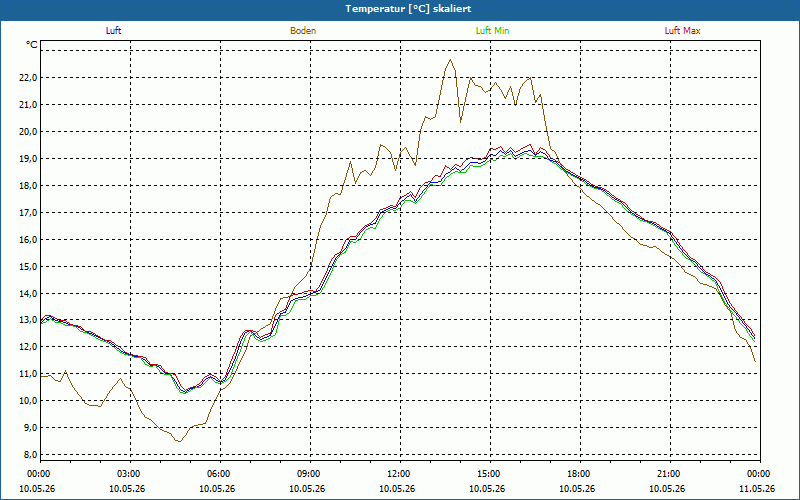The image size is (800, 500).
Task: Click the °C unit label on the axis
Action: point(32,45)
